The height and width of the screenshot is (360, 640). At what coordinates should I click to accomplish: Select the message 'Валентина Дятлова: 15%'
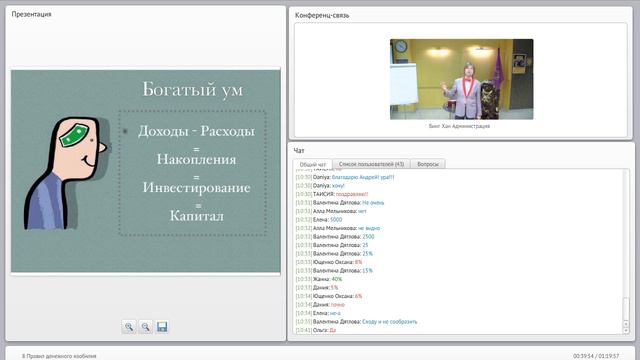pyautogui.click(x=334, y=270)
